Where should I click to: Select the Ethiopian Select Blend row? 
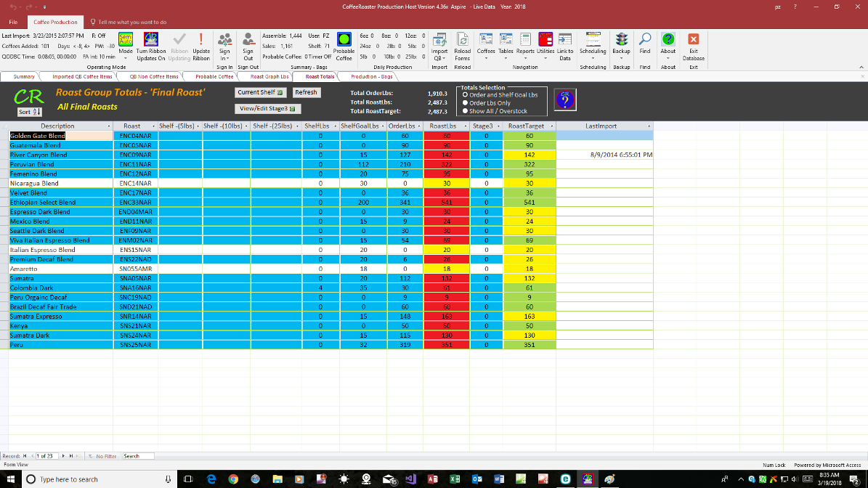click(x=331, y=203)
